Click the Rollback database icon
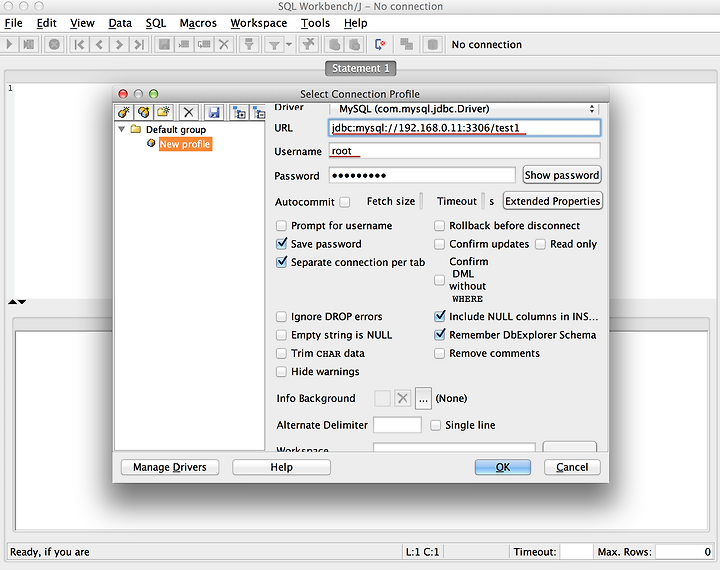Image resolution: width=720 pixels, height=570 pixels. [x=354, y=45]
